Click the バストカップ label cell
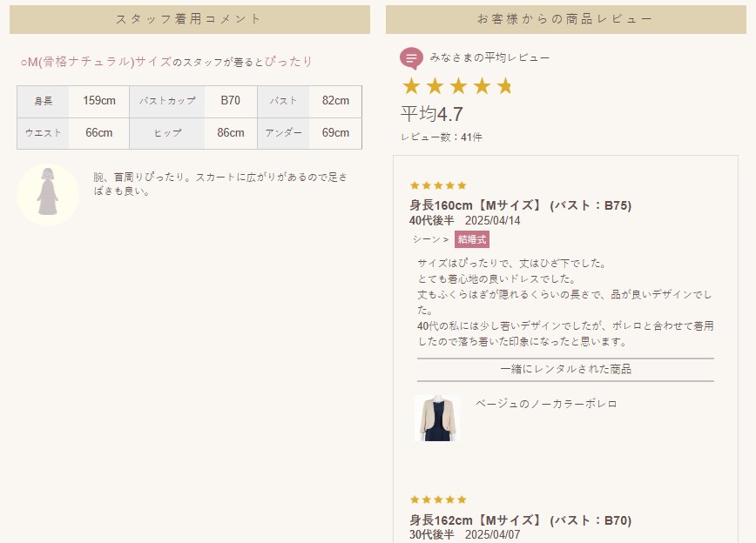The height and width of the screenshot is (543, 756). click(x=167, y=101)
